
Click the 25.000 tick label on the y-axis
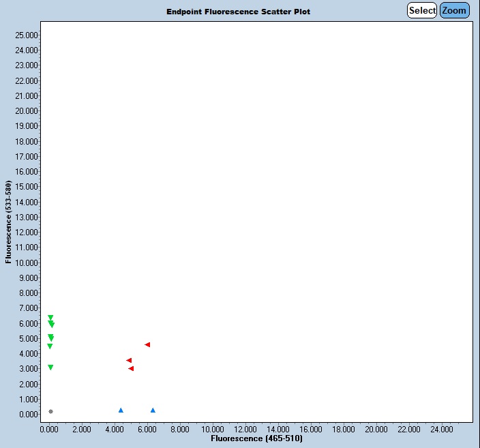26,35
